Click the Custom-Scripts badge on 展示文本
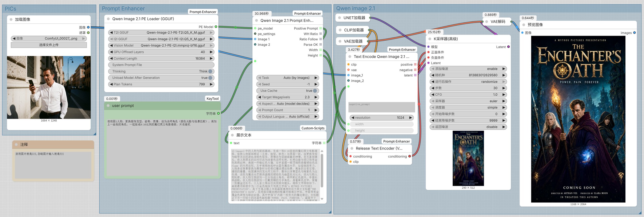644x217 pixels. coord(313,128)
